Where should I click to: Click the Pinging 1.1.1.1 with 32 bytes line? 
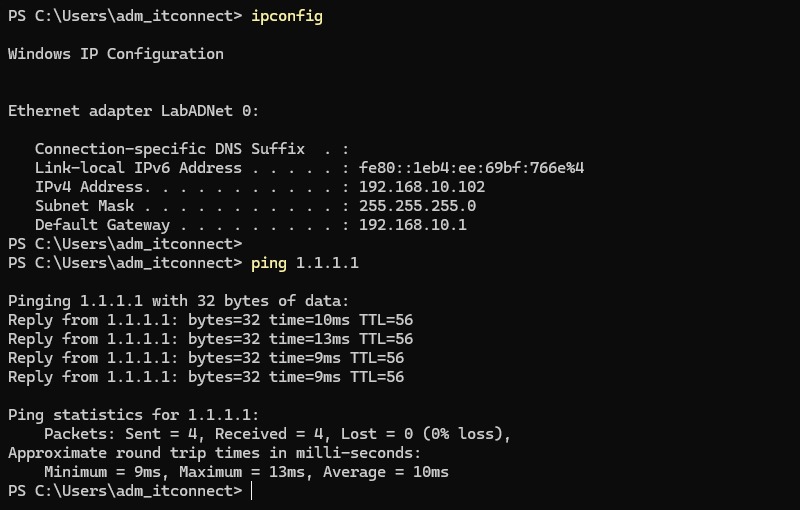coord(178,301)
